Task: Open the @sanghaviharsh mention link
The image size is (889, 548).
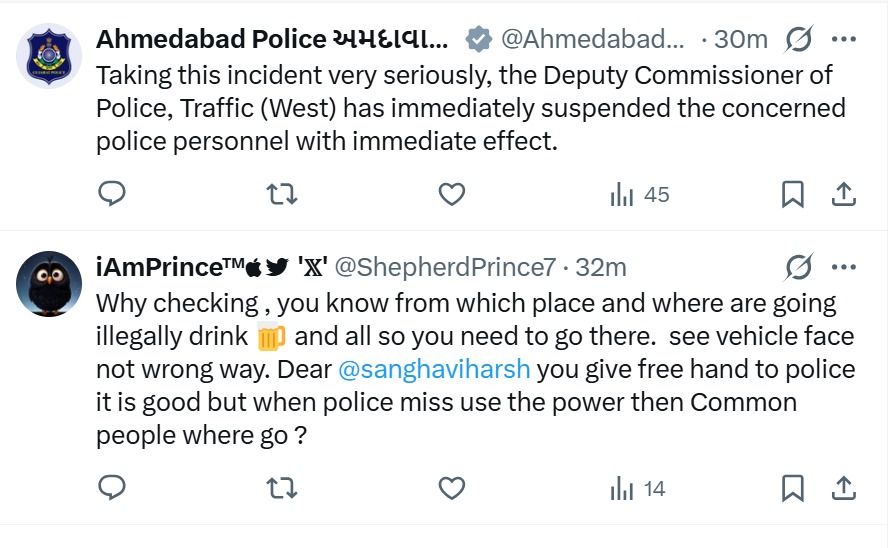Action: click(x=435, y=370)
